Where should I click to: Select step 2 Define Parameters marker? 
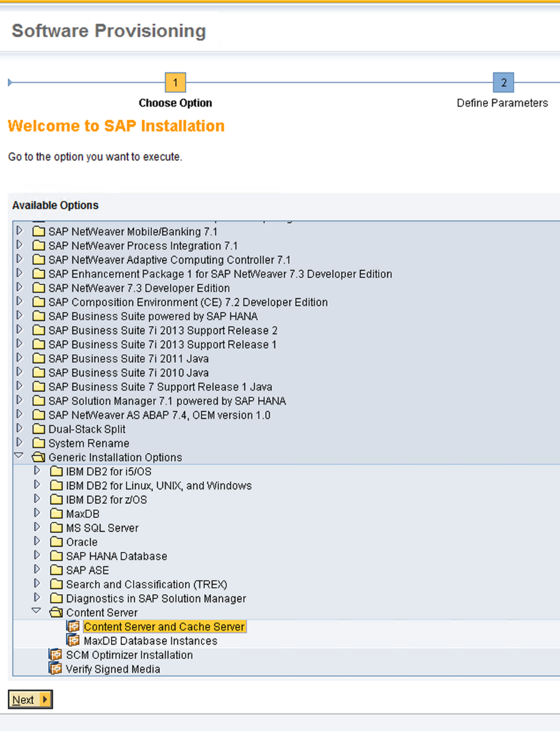[504, 83]
